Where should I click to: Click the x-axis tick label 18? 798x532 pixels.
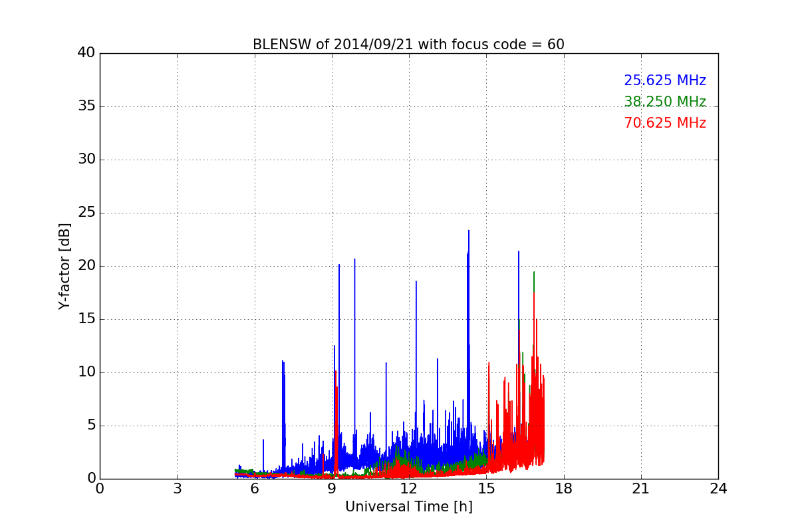click(564, 489)
